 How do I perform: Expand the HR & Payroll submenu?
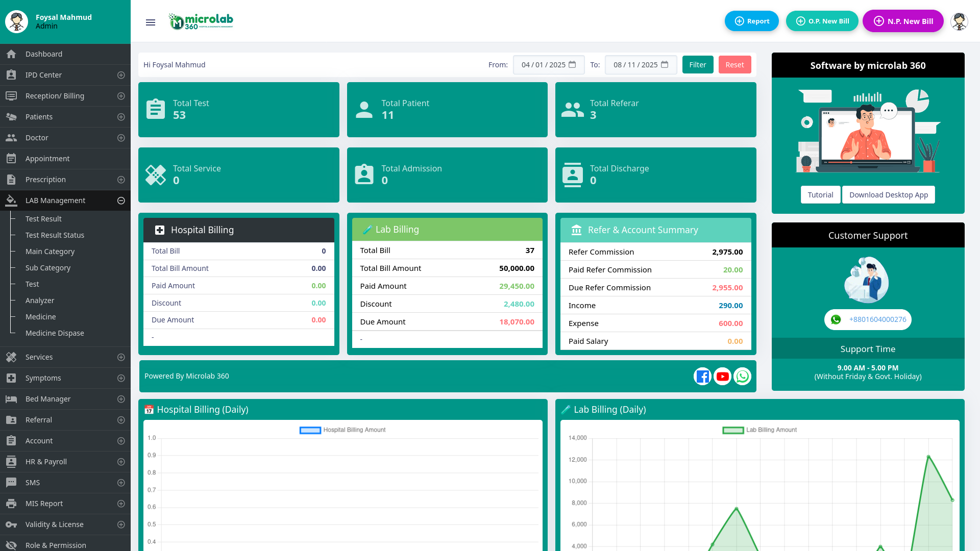[x=121, y=462]
